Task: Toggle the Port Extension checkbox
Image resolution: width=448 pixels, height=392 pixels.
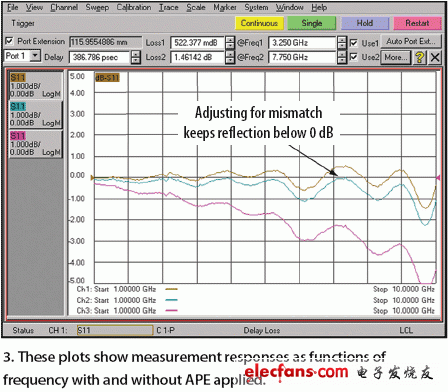Action: coord(9,41)
